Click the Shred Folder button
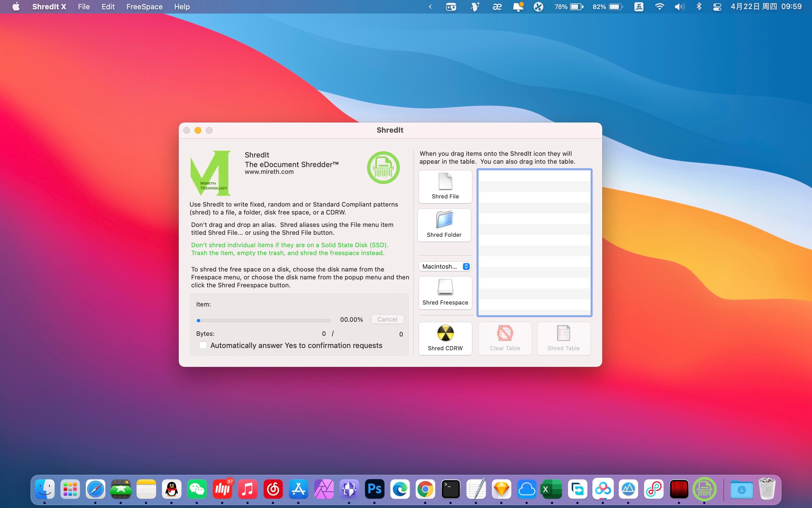This screenshot has width=812, height=508. (x=444, y=225)
